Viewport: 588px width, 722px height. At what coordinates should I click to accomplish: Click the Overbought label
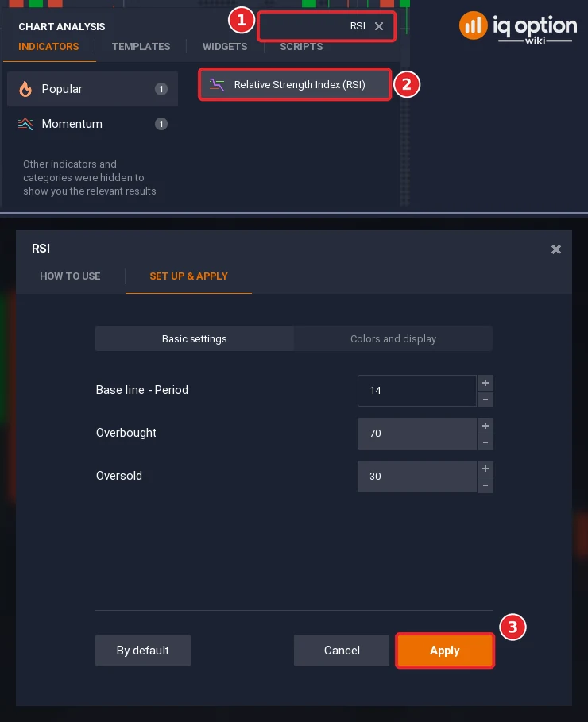126,433
